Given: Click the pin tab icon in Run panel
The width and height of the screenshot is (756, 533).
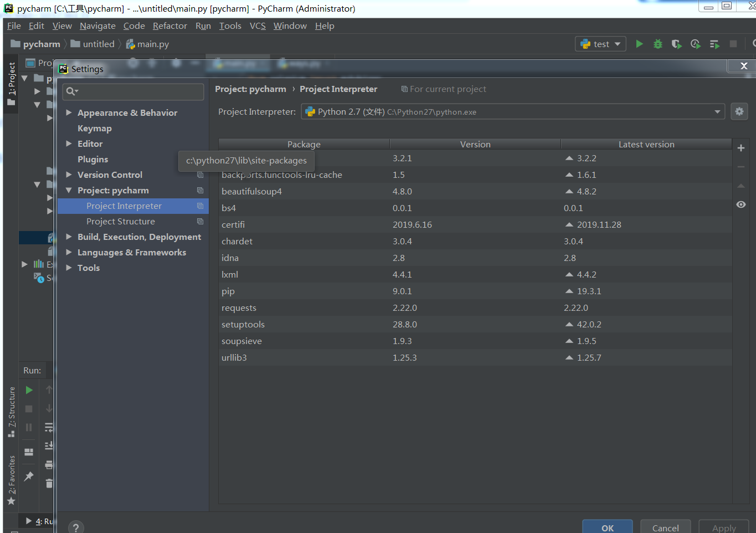Looking at the screenshot, I should tap(29, 476).
